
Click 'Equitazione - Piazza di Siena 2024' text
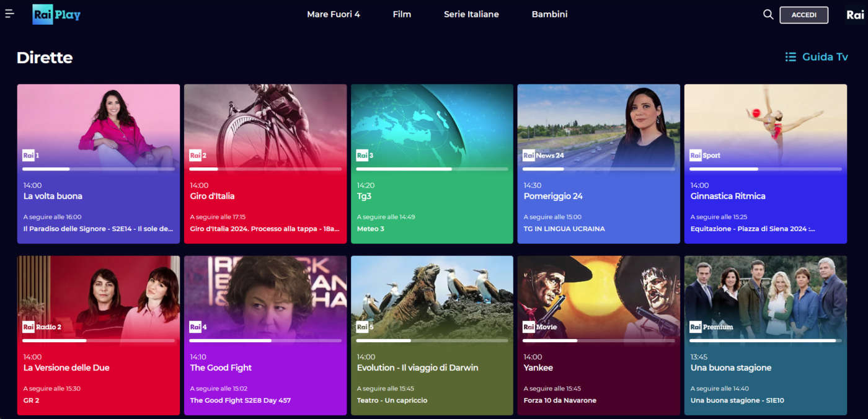coord(753,229)
